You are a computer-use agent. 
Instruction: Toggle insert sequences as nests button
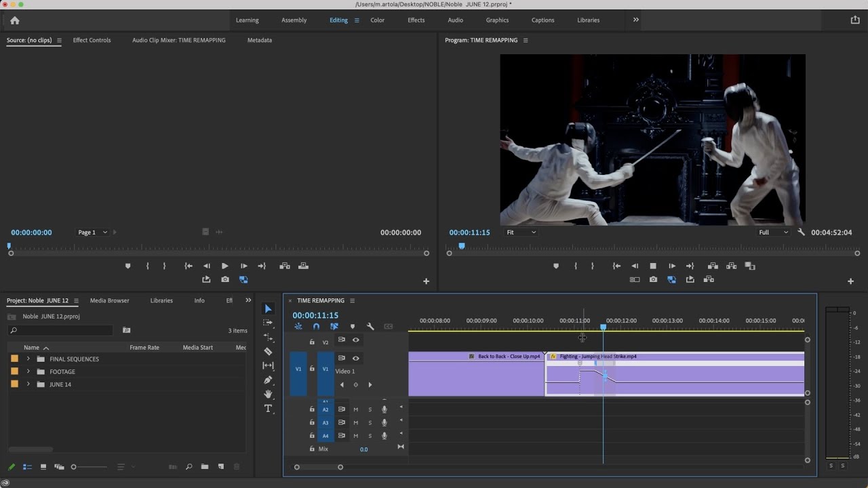click(x=298, y=327)
